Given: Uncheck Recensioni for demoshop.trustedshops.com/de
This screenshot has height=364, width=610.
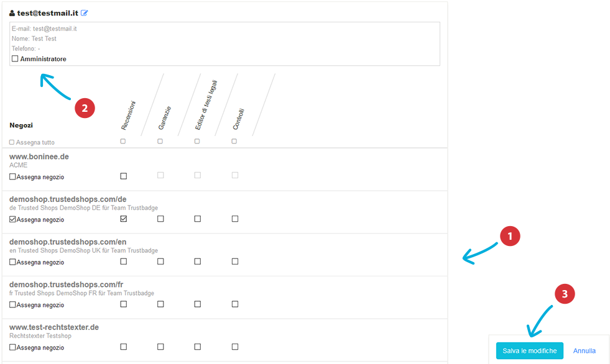Looking at the screenshot, I should (x=124, y=219).
